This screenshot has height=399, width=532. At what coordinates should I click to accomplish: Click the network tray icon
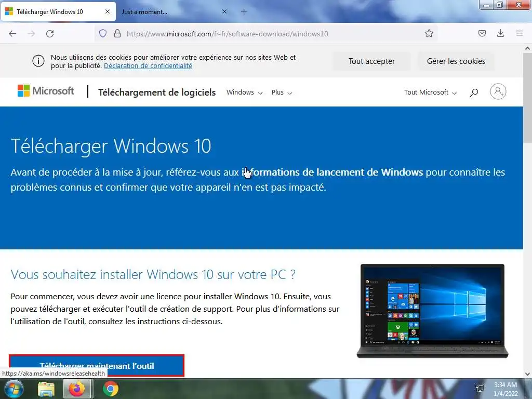pos(480,389)
